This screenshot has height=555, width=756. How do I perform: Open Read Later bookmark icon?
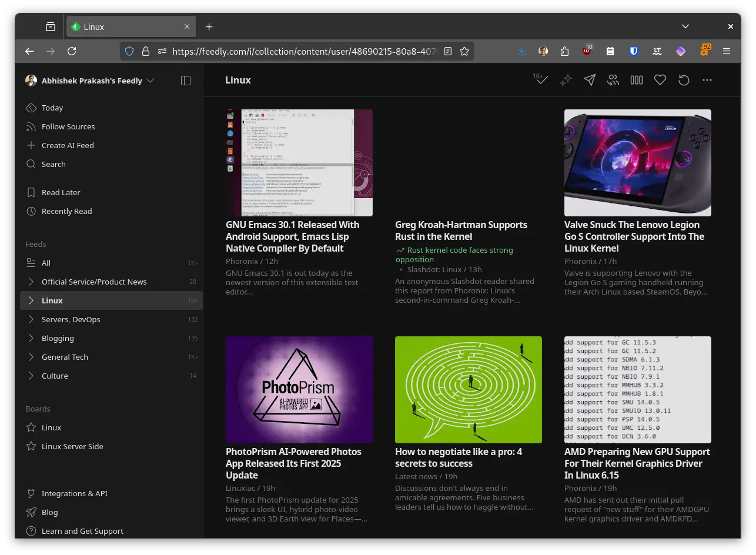click(31, 192)
